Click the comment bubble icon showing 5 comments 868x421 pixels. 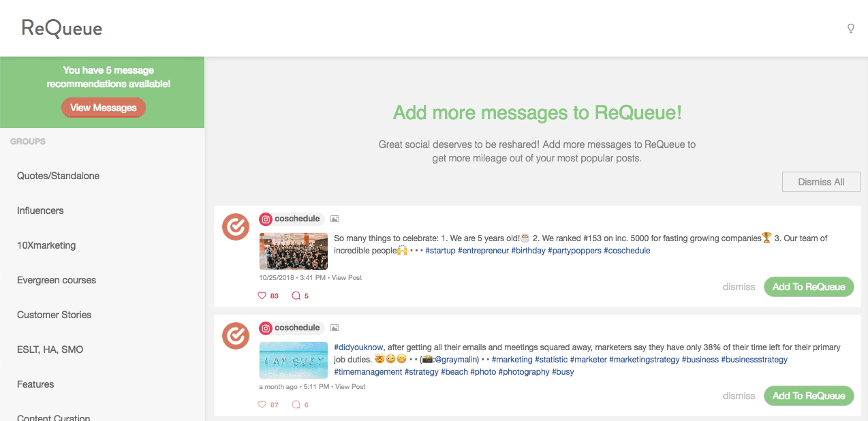[296, 295]
